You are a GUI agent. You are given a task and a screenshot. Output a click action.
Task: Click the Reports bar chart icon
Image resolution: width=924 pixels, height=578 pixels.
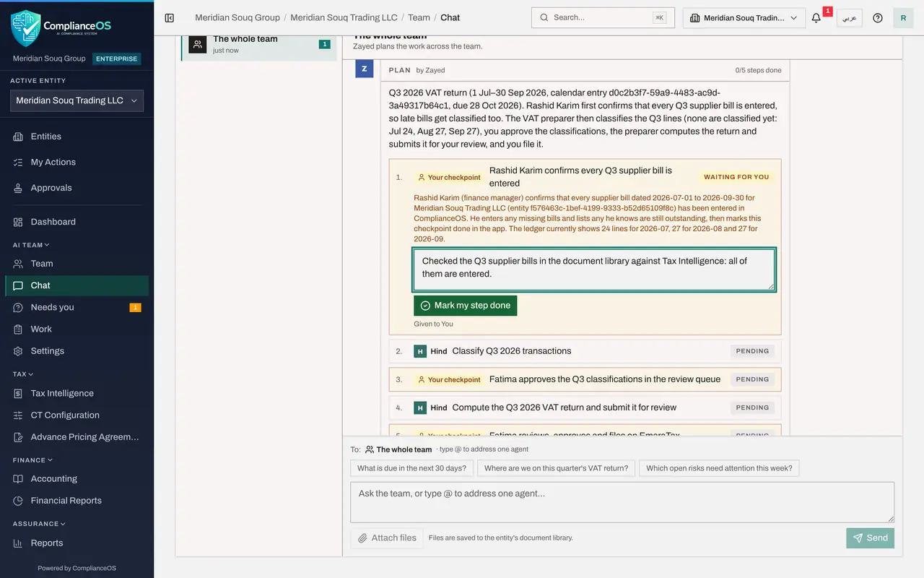18,543
